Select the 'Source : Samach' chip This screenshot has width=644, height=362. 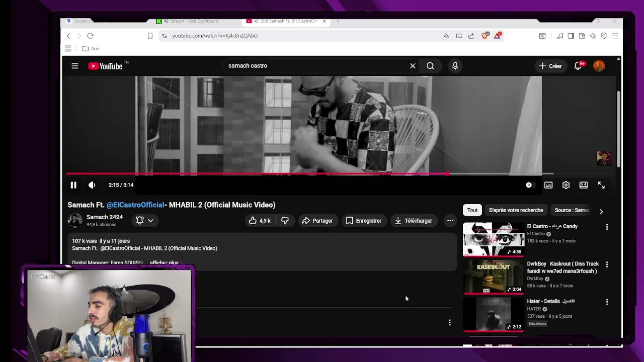click(x=572, y=210)
